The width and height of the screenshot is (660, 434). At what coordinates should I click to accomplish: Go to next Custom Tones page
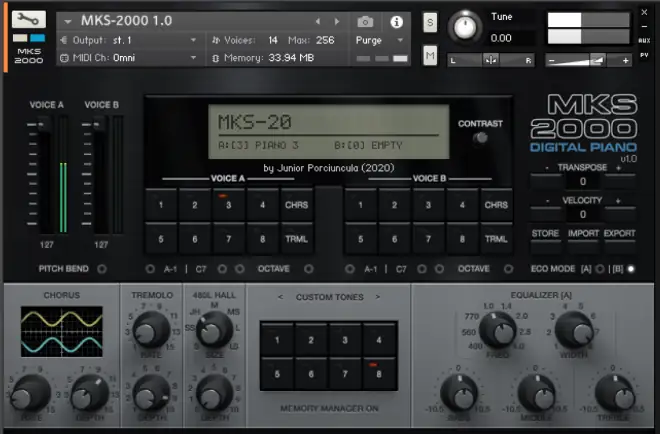coord(378,297)
